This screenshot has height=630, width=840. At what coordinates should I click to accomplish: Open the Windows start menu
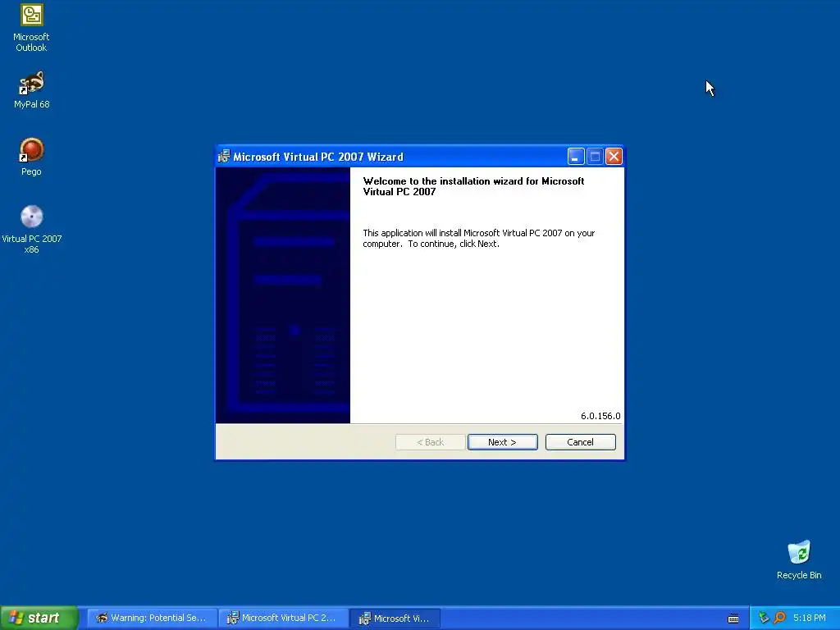click(39, 618)
